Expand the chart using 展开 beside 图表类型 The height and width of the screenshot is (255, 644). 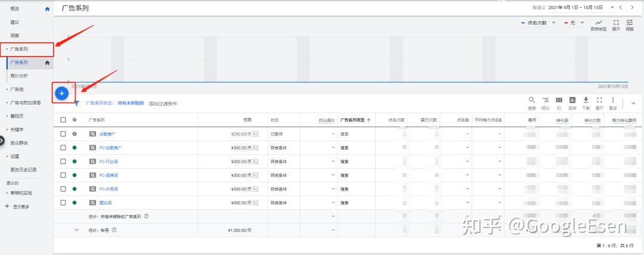tap(615, 23)
